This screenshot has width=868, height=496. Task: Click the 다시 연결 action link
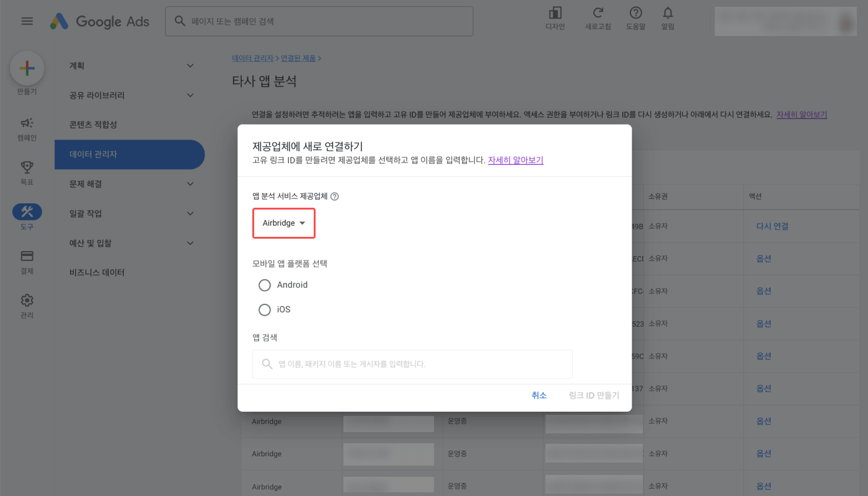(x=773, y=226)
